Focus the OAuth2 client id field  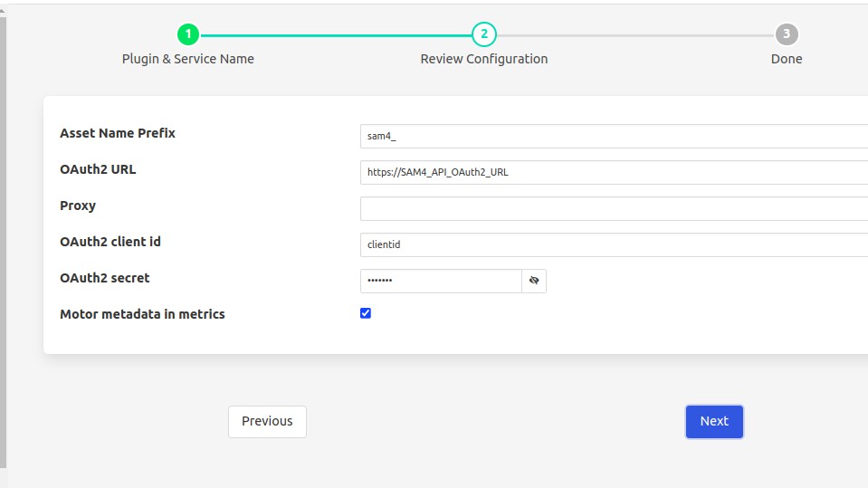tap(614, 244)
